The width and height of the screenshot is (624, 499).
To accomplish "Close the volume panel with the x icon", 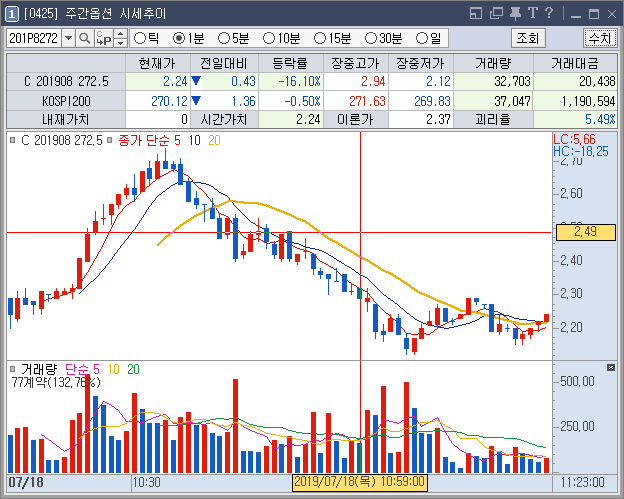I will [611, 367].
